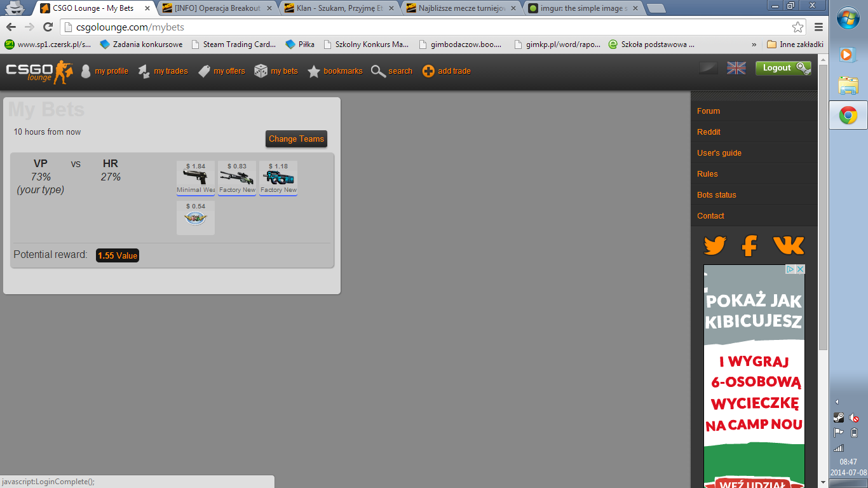Switch to the Klan - Szukam tab
Image resolution: width=868 pixels, height=488 pixels.
(340, 8)
